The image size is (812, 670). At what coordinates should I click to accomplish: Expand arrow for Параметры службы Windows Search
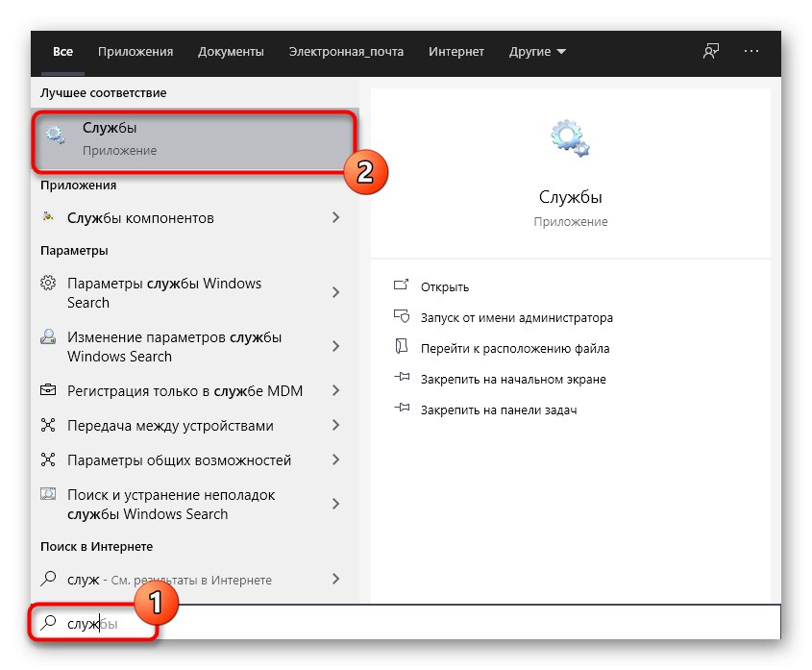[x=335, y=293]
